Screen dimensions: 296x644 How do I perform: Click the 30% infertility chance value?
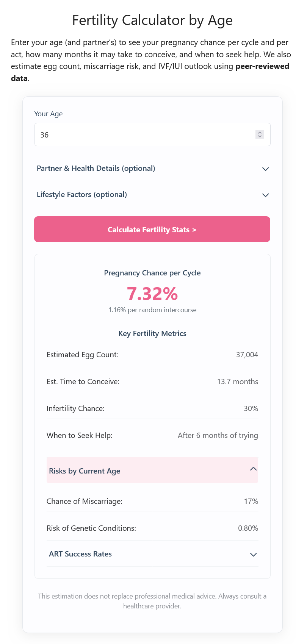251,409
